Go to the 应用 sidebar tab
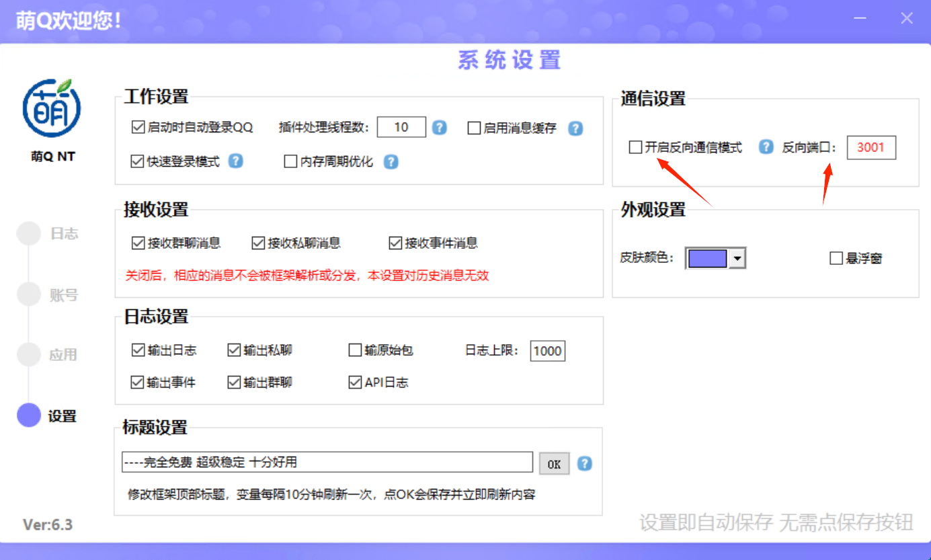Image resolution: width=931 pixels, height=560 pixels. point(63,355)
